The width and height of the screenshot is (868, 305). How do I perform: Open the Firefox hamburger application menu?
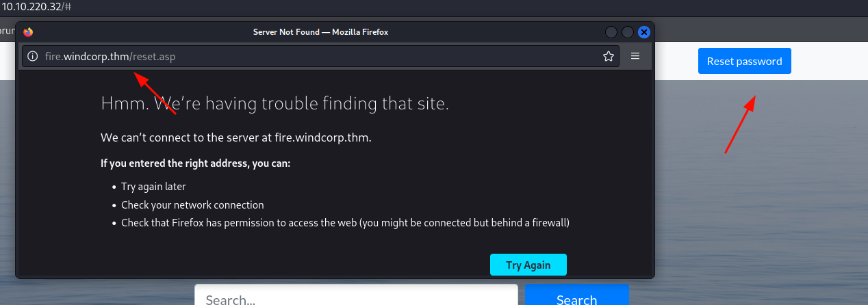[x=635, y=56]
